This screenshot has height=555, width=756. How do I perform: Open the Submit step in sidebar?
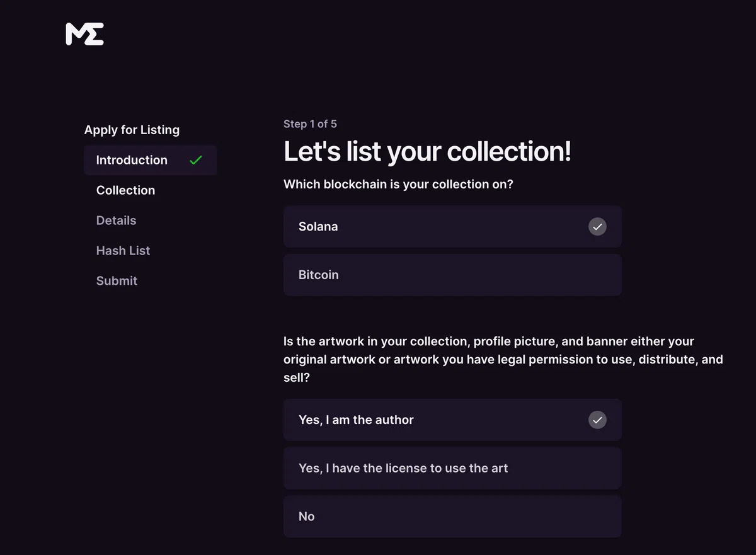coord(117,281)
